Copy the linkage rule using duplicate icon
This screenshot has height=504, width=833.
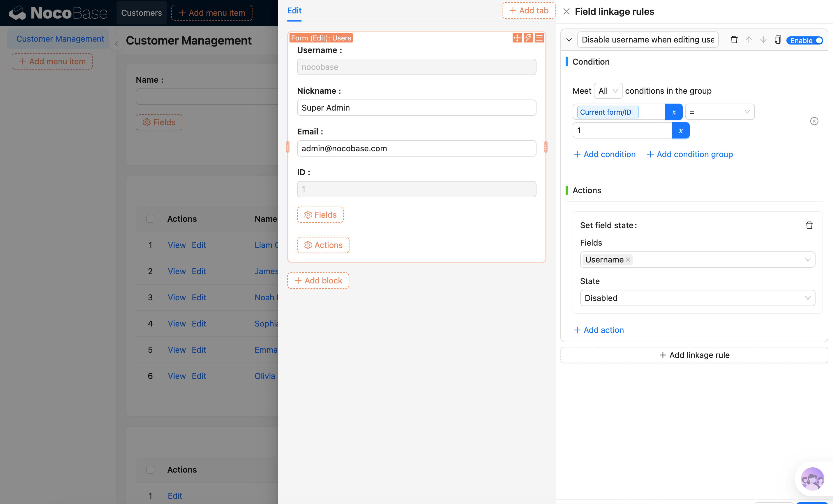point(778,40)
